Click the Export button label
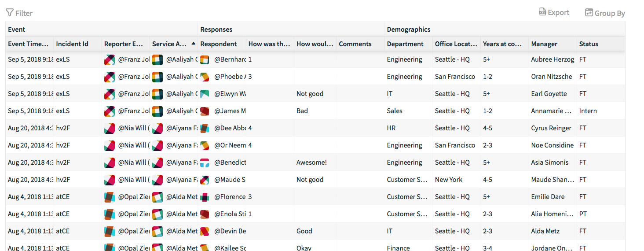644x251 pixels. point(559,12)
